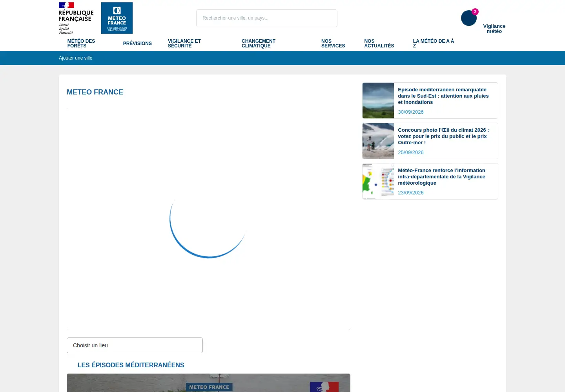
Task: Click the 'Vigilance météo' label
Action: pos(494,29)
